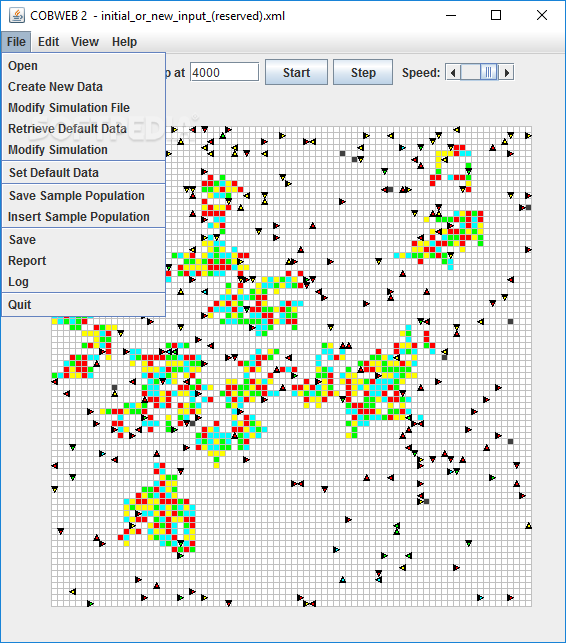
Task: Select Save Sample Population
Action: (x=84, y=196)
